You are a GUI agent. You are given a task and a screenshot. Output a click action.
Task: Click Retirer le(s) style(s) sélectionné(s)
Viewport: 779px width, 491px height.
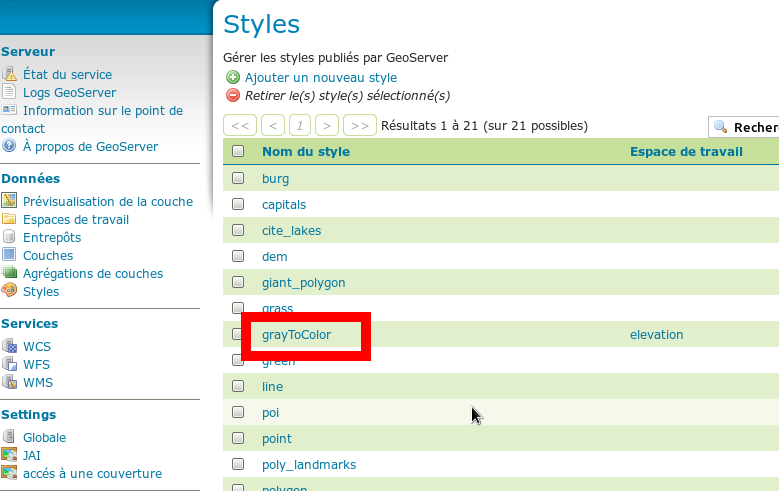(x=347, y=95)
